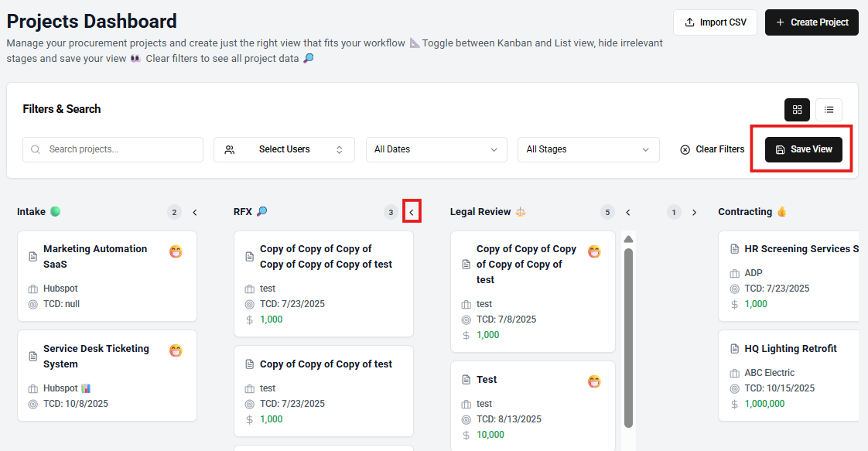Click Clear Filters
The height and width of the screenshot is (451, 868).
coord(712,149)
